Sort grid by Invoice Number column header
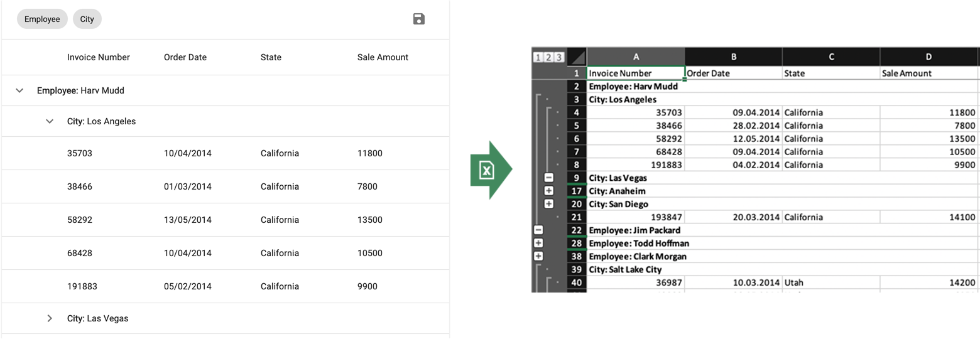Screen dimensions: 980x339 click(99, 57)
